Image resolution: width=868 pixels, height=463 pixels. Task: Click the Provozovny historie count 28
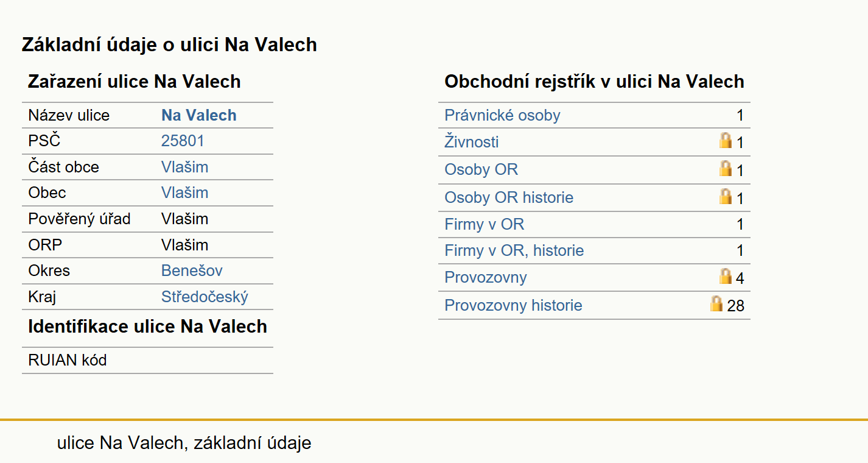point(735,306)
